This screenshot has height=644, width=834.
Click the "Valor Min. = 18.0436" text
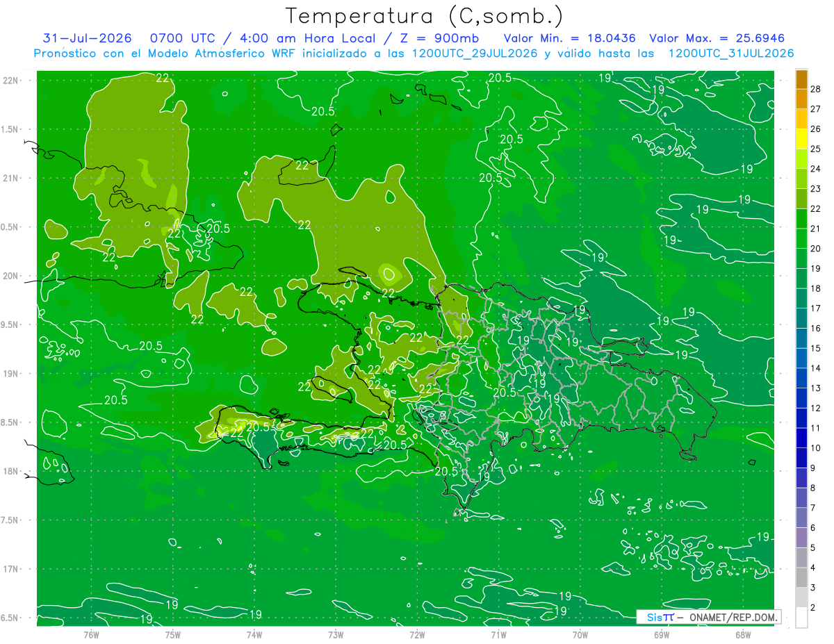tap(570, 38)
